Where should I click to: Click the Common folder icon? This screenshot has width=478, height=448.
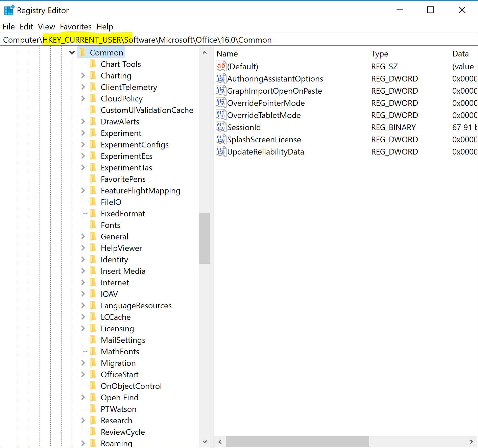[x=82, y=52]
